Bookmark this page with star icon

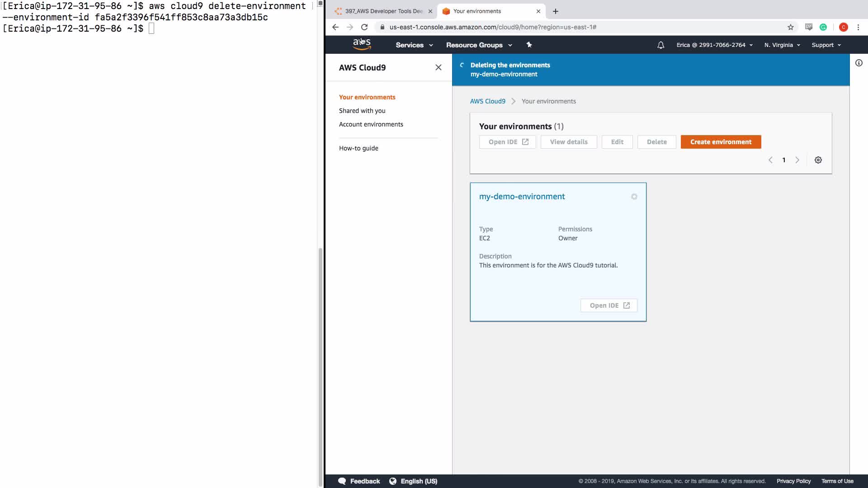(790, 27)
